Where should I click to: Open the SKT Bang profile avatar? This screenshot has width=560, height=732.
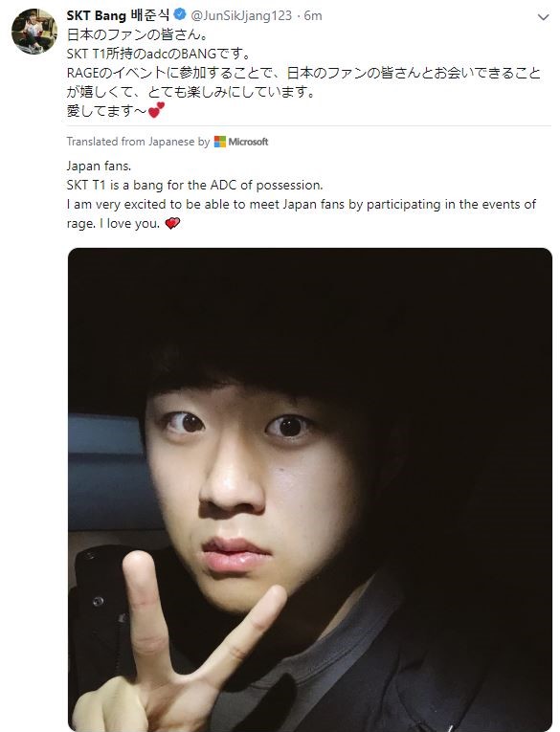(x=34, y=32)
